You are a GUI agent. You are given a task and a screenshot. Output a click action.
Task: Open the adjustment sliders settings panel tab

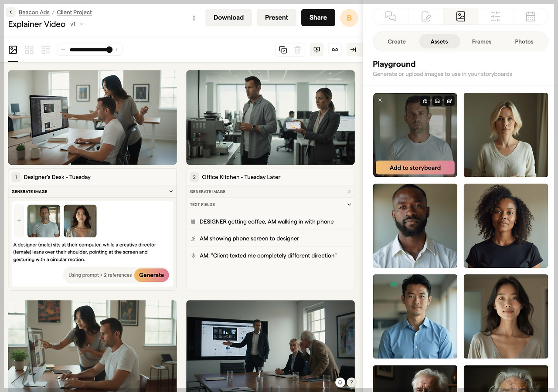(496, 17)
